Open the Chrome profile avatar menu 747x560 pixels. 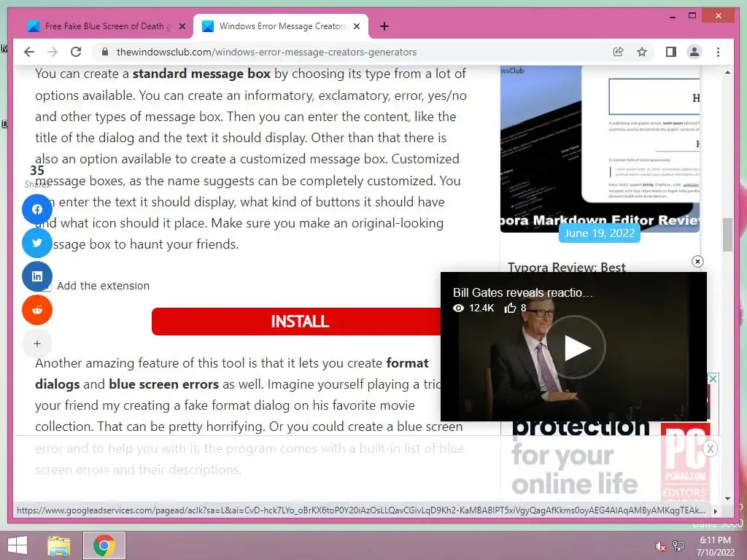[x=694, y=52]
